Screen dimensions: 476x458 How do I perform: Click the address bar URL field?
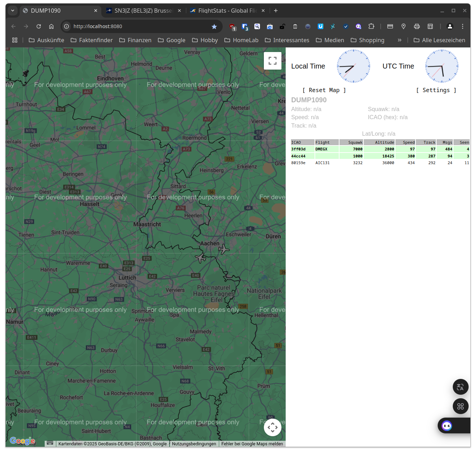[141, 26]
